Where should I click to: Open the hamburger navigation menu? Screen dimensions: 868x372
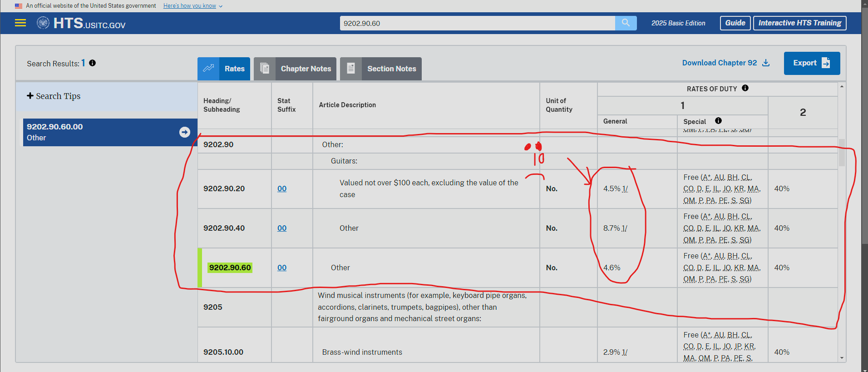tap(20, 23)
